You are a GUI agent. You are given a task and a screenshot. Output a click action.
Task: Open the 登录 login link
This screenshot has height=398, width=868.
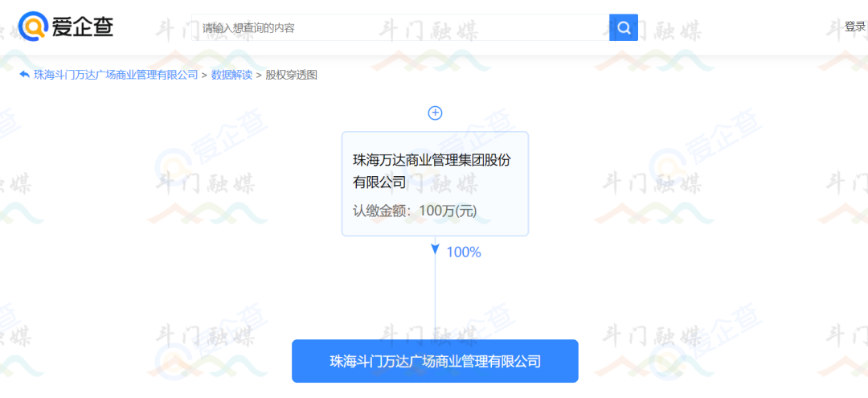pos(854,27)
